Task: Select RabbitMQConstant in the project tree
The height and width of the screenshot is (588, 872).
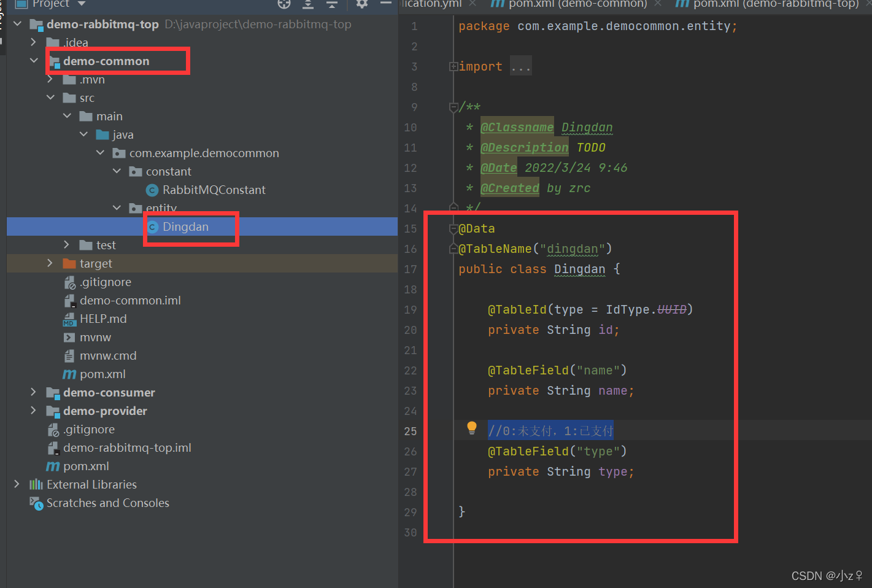Action: 214,190
